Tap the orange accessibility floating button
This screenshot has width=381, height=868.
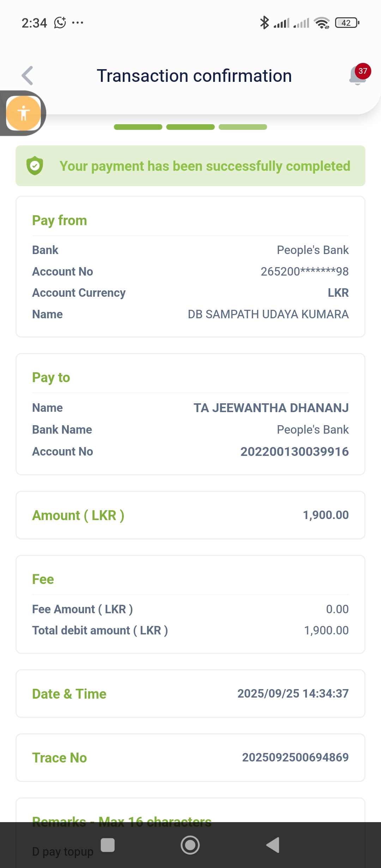[23, 113]
